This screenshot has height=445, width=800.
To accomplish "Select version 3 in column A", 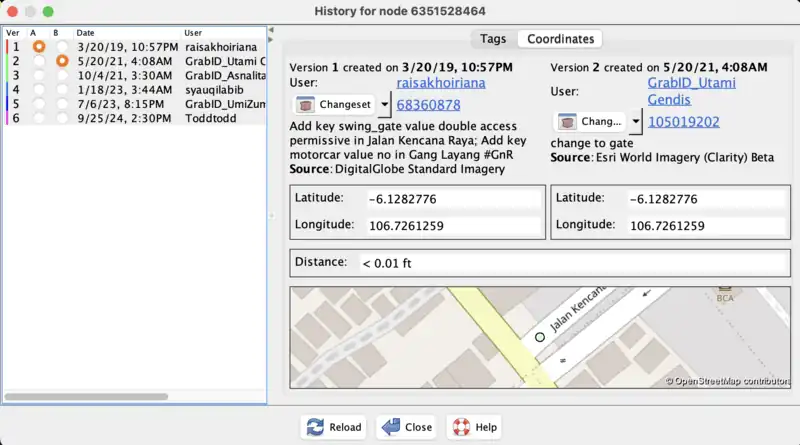I will 39,75.
